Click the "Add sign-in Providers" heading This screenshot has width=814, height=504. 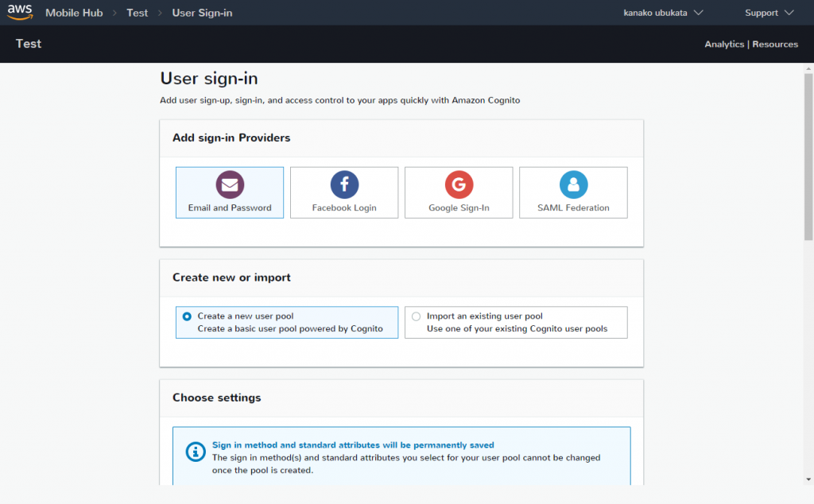coord(231,138)
